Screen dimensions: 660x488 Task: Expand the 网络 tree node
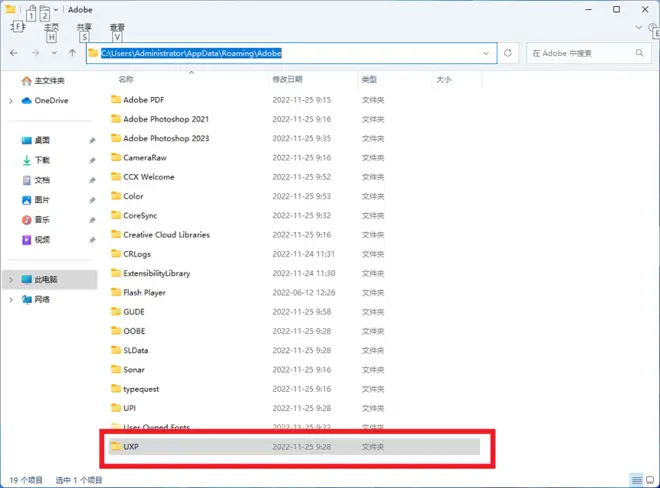pyautogui.click(x=11, y=300)
